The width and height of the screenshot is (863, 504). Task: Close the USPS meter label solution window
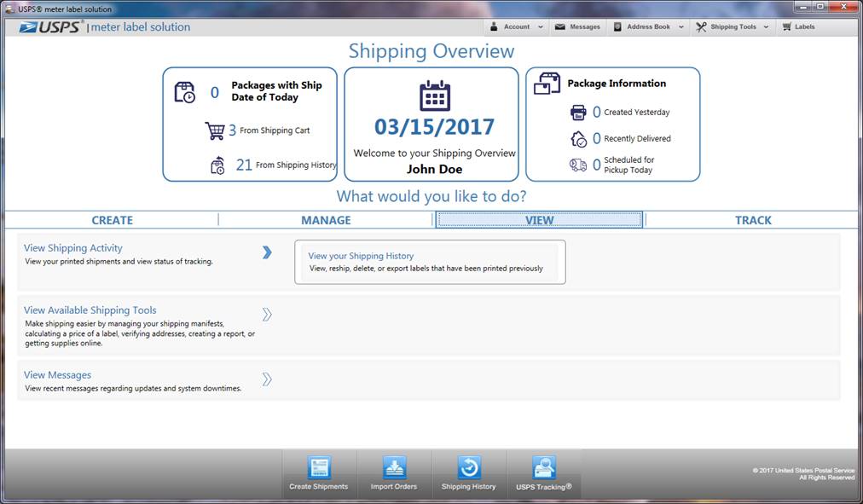click(845, 7)
